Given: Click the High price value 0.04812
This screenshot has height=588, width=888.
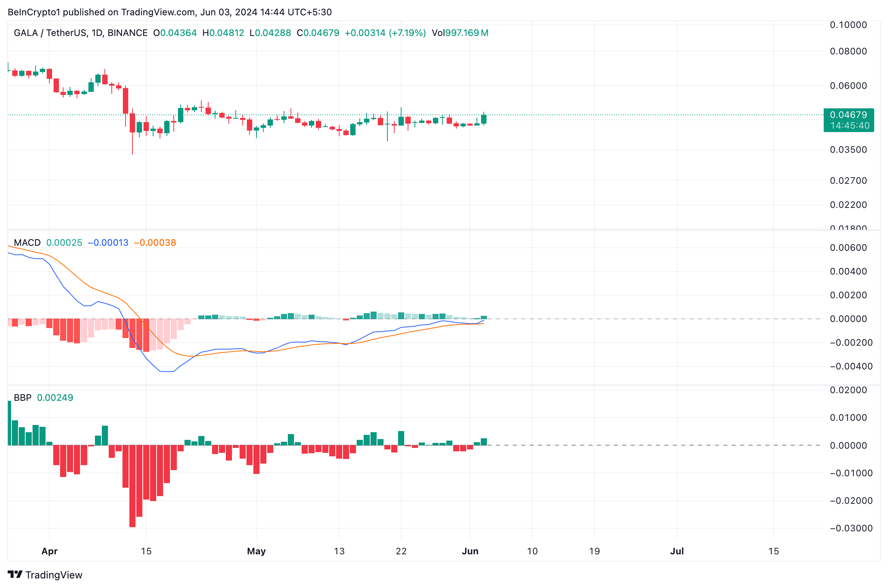Looking at the screenshot, I should point(226,33).
